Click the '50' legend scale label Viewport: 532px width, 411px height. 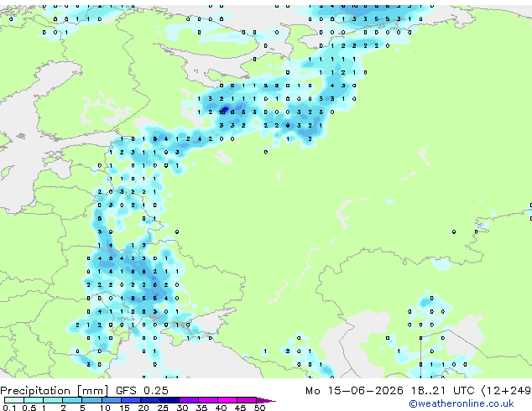259,408
